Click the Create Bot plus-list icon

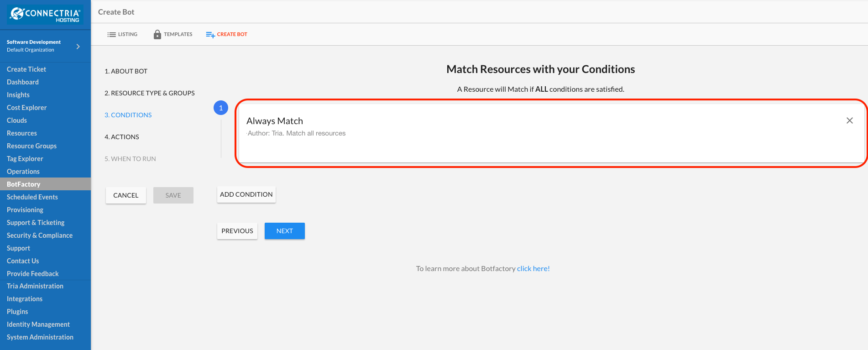[210, 35]
